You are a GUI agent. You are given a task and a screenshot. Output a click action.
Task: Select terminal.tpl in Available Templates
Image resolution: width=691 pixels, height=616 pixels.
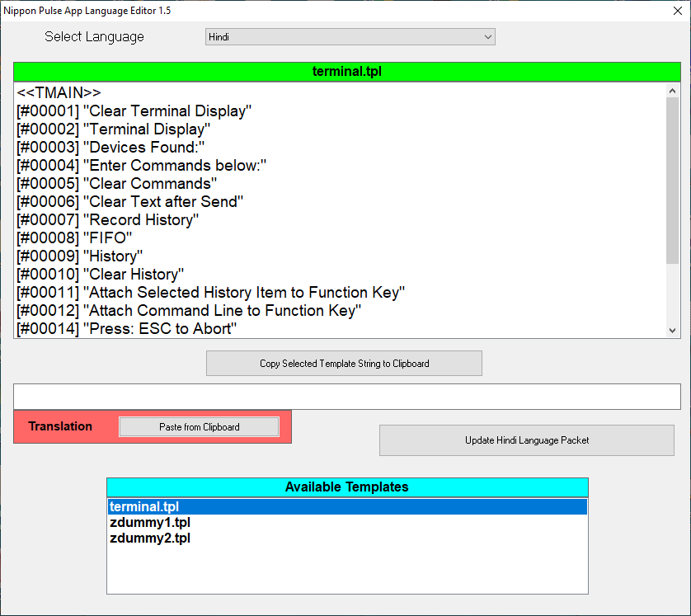tap(347, 506)
